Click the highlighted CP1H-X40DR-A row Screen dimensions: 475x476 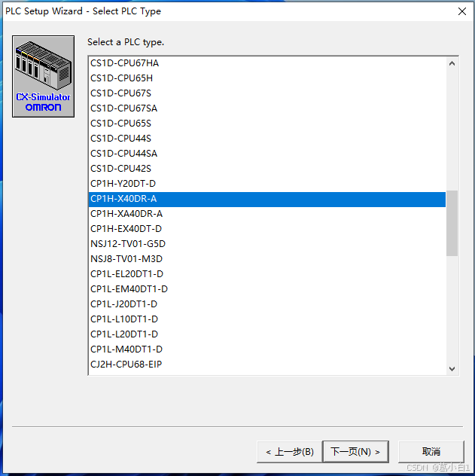267,199
